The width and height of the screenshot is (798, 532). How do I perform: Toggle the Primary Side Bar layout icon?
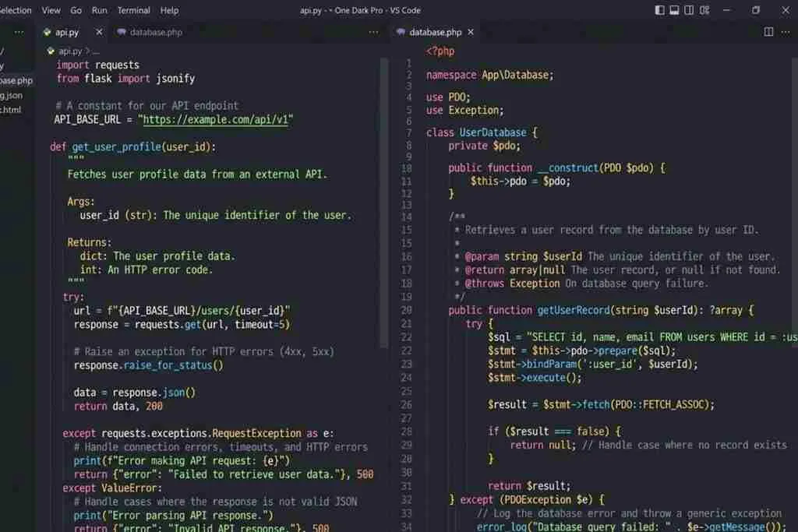659,10
